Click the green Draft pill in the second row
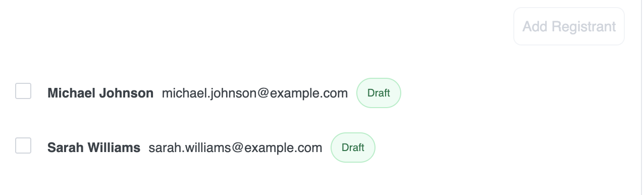The image size is (644, 195). pos(353,148)
